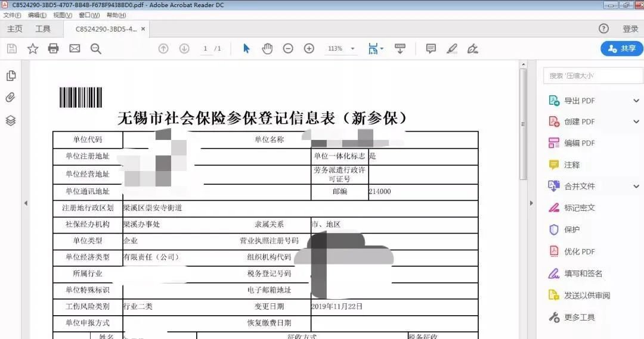
Task: Click the Zoom in plus icon
Action: 309,49
